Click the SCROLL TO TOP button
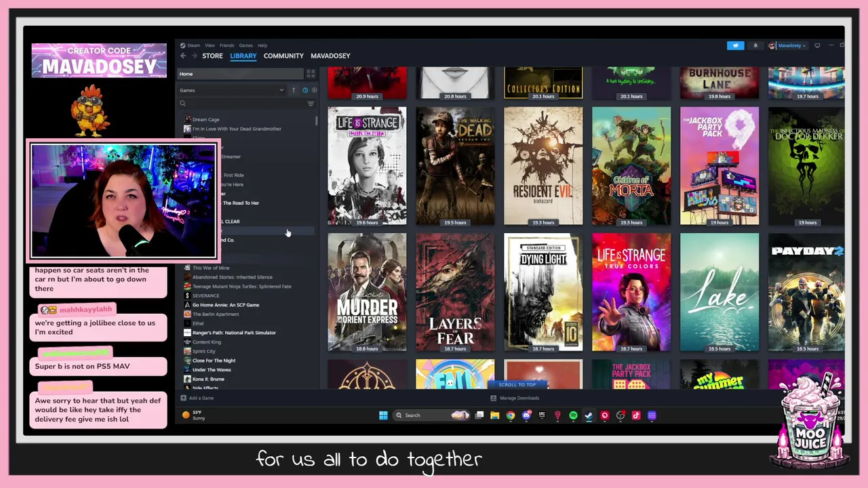Viewport: 868px width, 488px height. coord(517,384)
